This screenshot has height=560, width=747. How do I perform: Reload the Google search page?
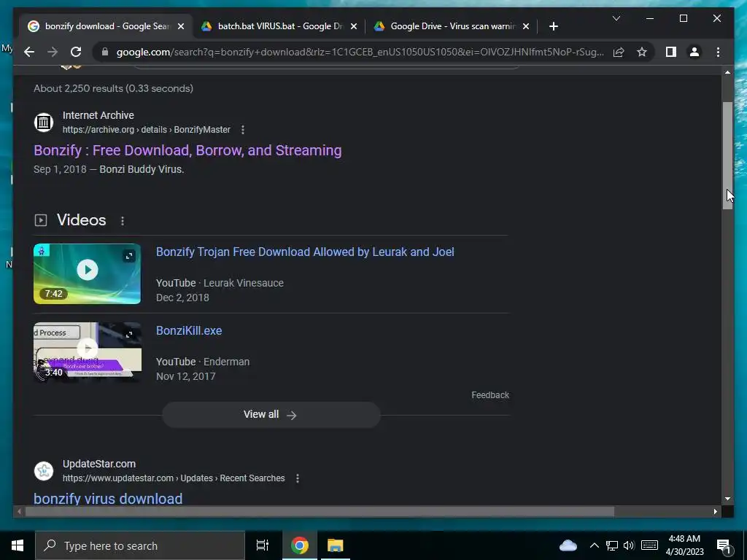[x=76, y=52]
